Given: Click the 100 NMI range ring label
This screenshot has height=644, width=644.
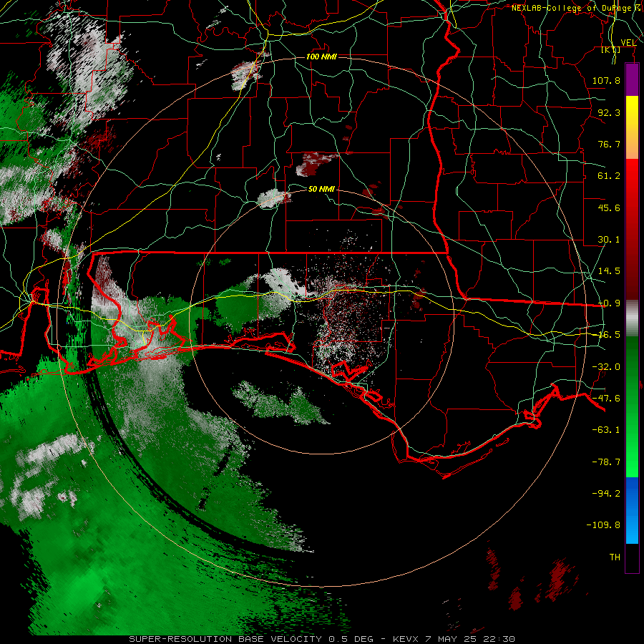Looking at the screenshot, I should click(321, 57).
